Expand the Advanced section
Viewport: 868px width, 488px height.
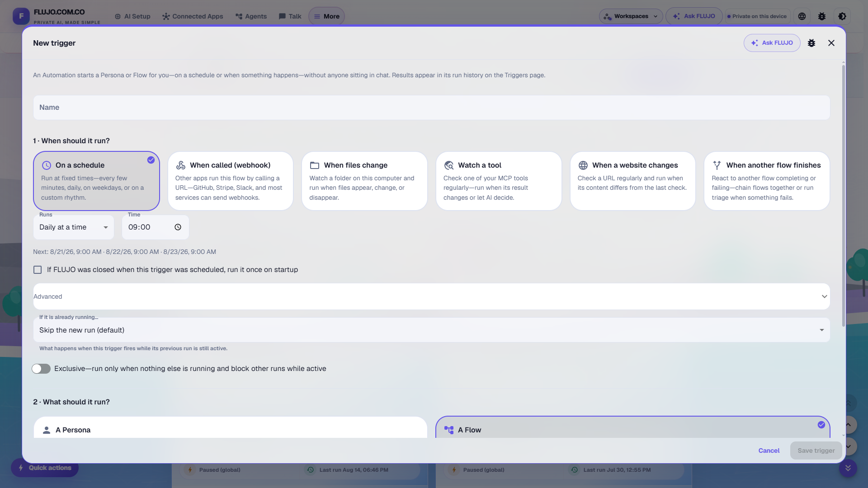tap(432, 296)
